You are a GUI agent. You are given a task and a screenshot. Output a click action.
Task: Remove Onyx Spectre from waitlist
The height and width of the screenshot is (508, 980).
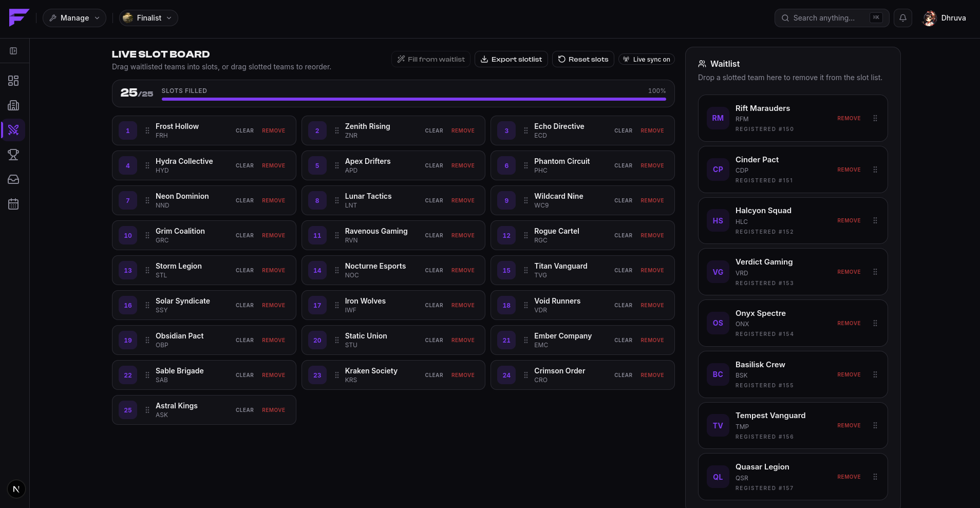tap(849, 323)
